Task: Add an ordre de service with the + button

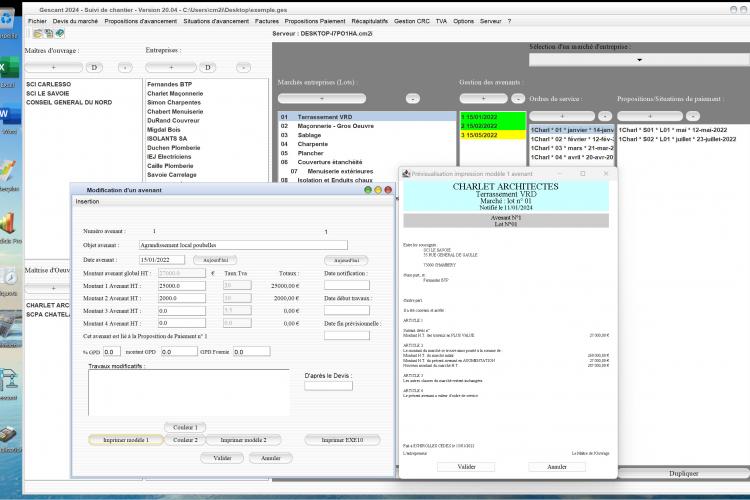Action: [562, 116]
